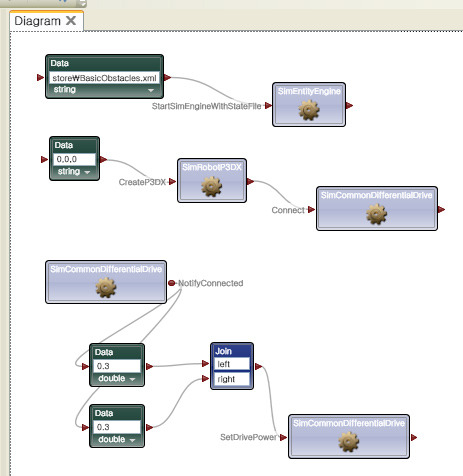Open the type dropdown of storeWBasicObstacles.xml Data block
Image resolution: width=463 pixels, height=476 pixels.
point(151,90)
